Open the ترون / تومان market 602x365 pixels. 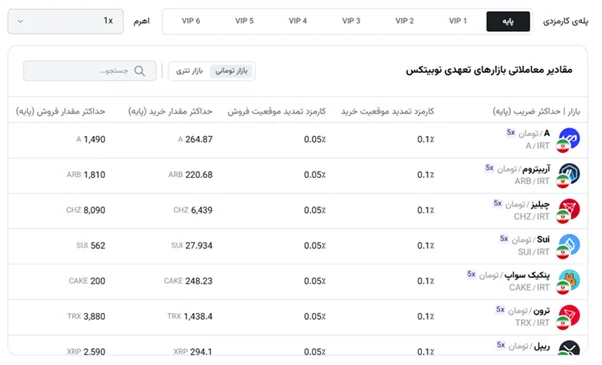[x=529, y=310]
